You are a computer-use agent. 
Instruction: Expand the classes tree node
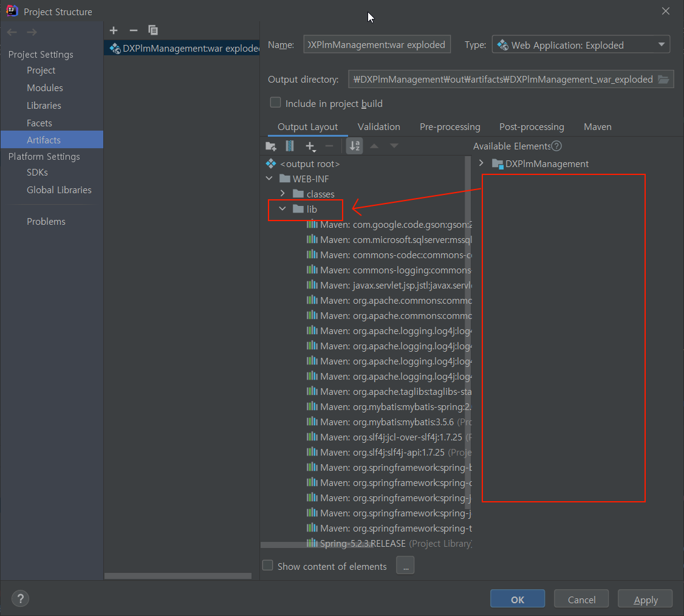coord(282,193)
